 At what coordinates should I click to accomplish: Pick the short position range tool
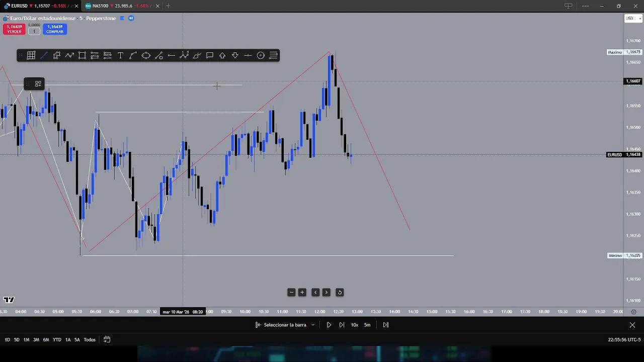[108, 55]
